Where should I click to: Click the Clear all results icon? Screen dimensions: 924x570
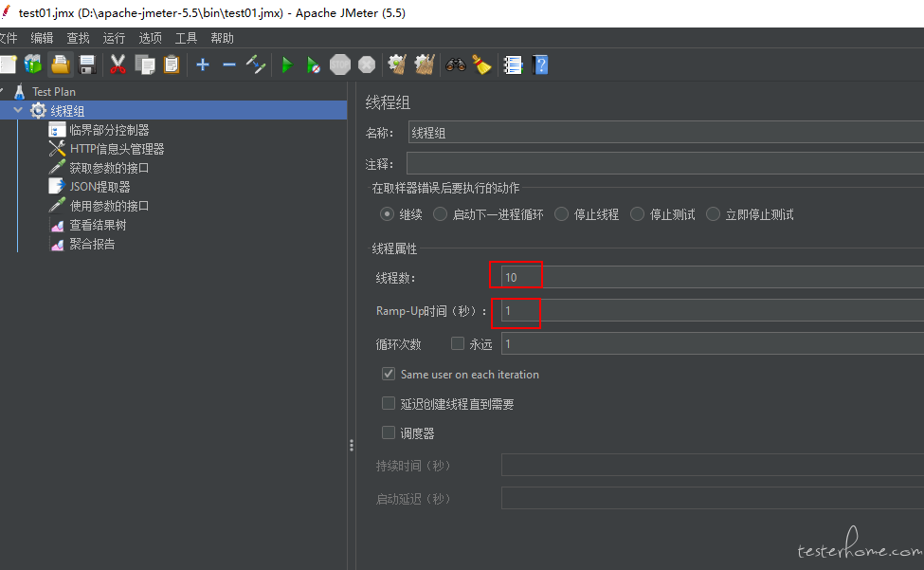425,64
